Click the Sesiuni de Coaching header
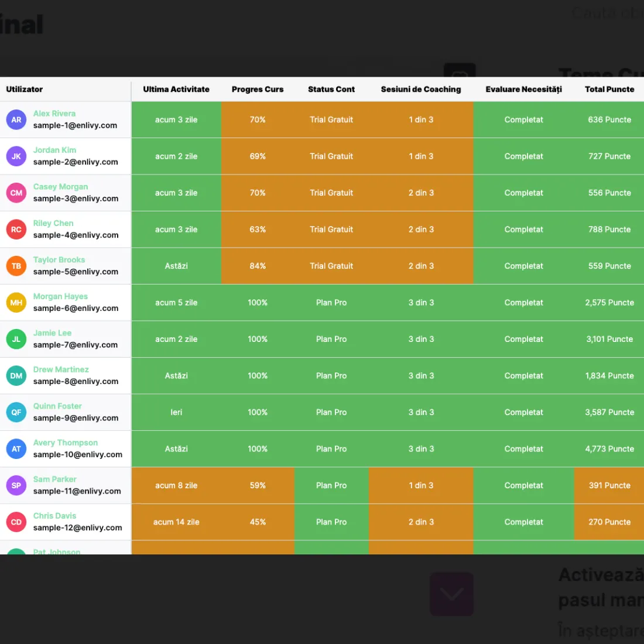This screenshot has height=644, width=644. click(420, 89)
